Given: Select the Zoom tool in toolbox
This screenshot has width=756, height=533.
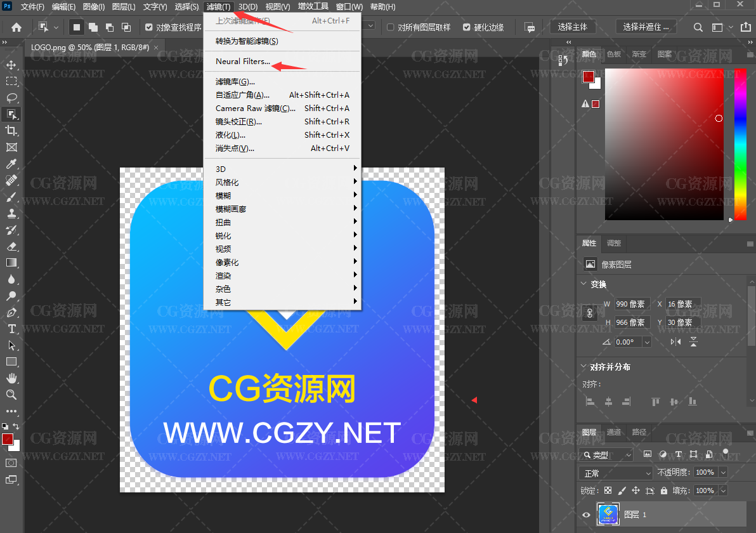Looking at the screenshot, I should tap(11, 395).
